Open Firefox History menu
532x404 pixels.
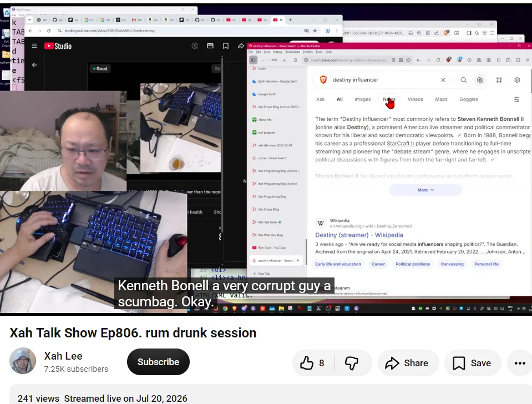277,52
